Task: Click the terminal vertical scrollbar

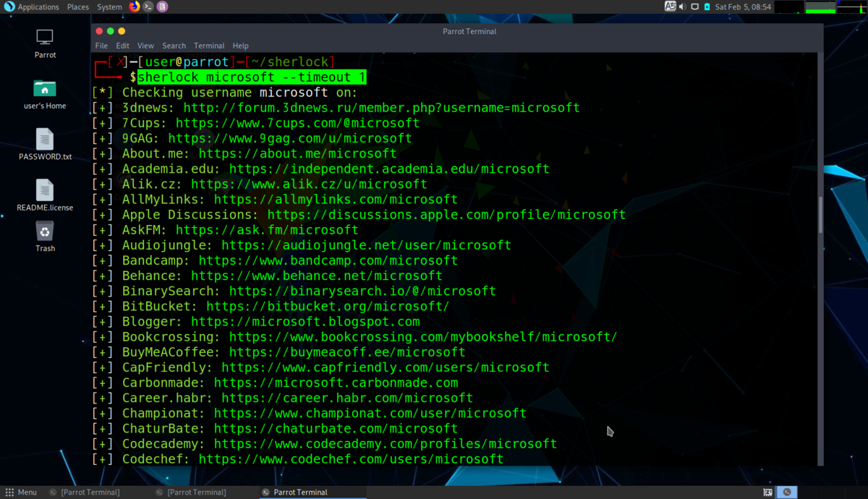Action: (x=820, y=214)
